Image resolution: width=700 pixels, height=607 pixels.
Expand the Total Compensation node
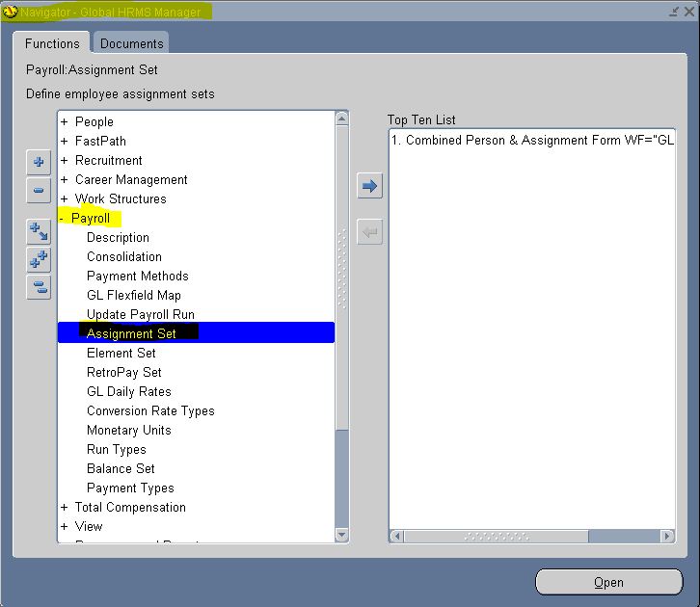tap(65, 507)
